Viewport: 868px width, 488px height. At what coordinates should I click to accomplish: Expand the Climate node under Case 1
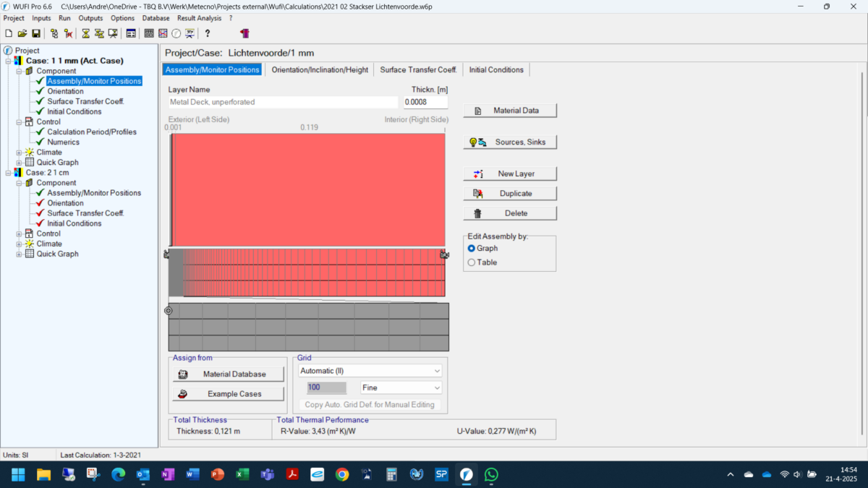pyautogui.click(x=20, y=153)
